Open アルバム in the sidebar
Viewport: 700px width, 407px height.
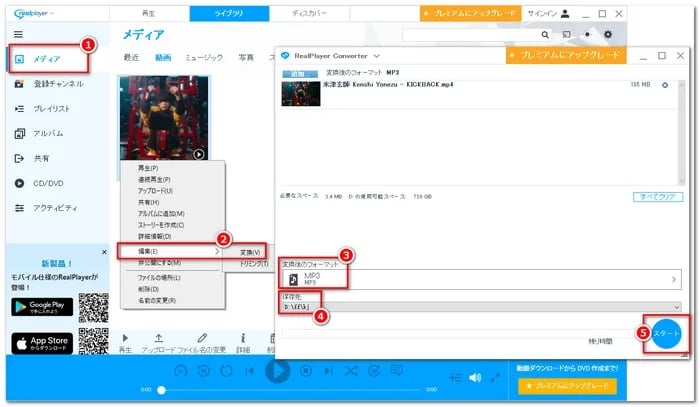pyautogui.click(x=39, y=133)
